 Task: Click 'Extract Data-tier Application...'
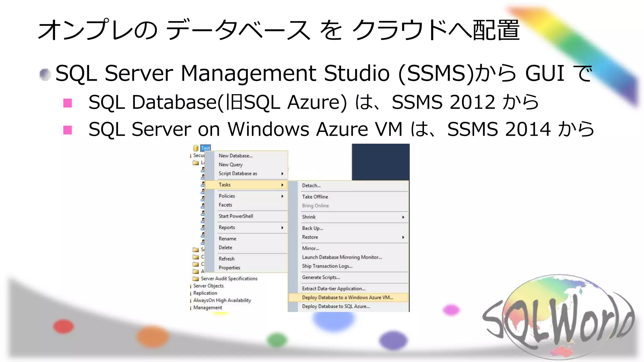[x=334, y=288]
